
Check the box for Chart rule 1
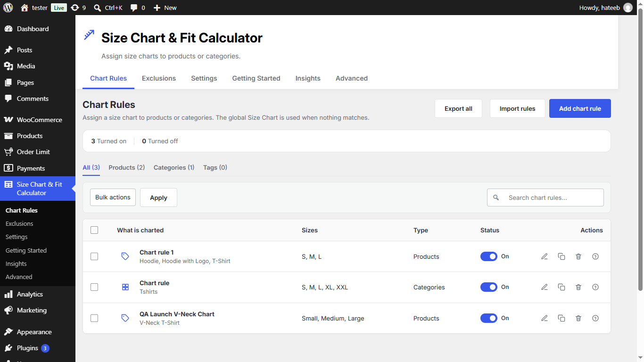coord(94,256)
